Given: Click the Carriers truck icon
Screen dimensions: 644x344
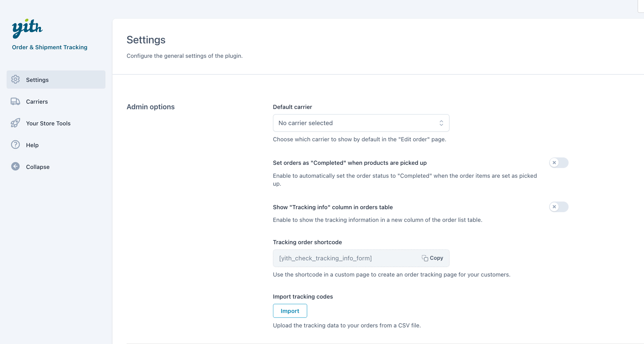Looking at the screenshot, I should [x=15, y=102].
